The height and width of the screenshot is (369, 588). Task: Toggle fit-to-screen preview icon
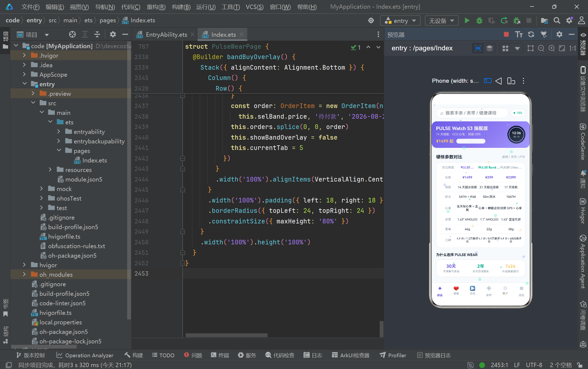[562, 48]
